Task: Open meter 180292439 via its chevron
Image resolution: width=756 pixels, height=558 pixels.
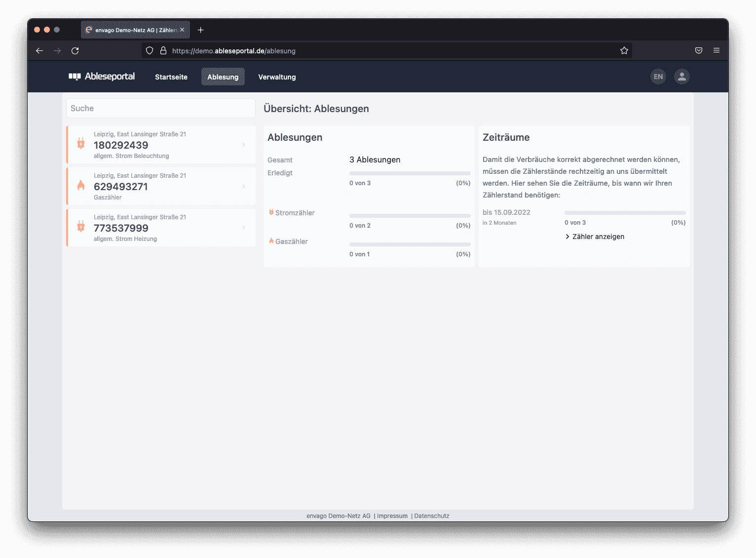Action: [x=244, y=145]
